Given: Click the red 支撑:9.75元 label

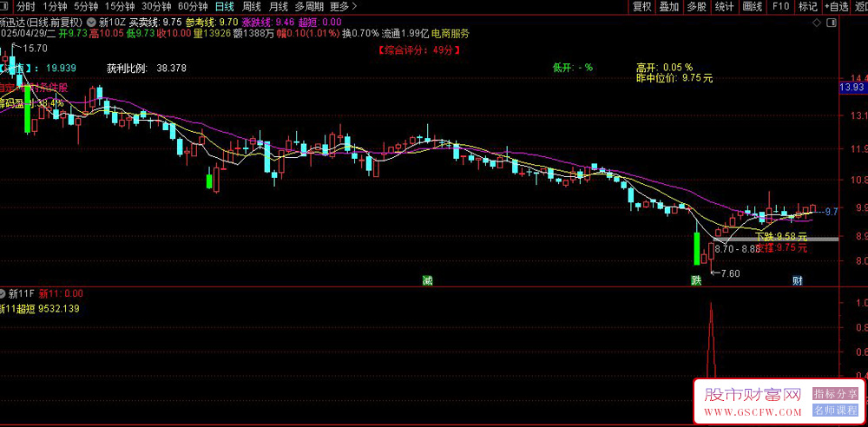Looking at the screenshot, I should (x=781, y=247).
